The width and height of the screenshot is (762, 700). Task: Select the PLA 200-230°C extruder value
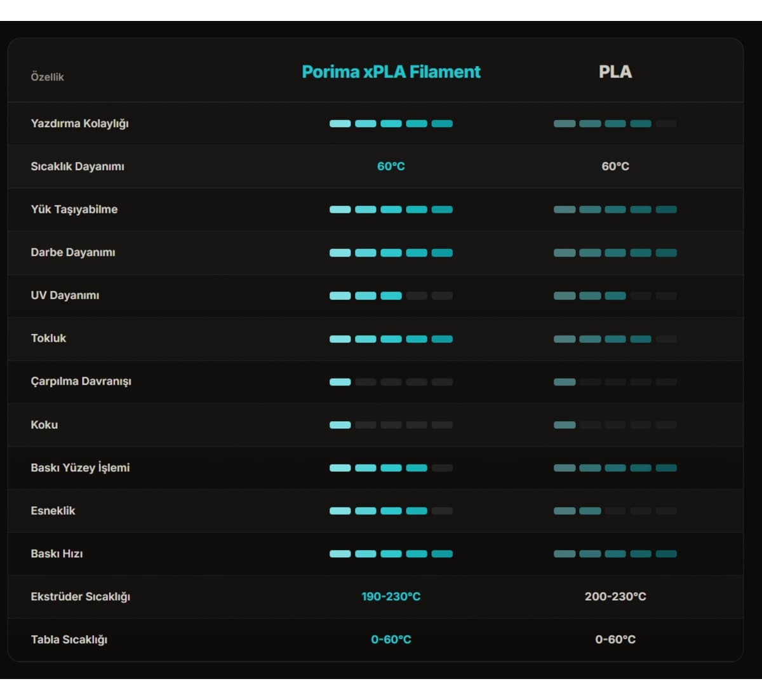coord(615,596)
